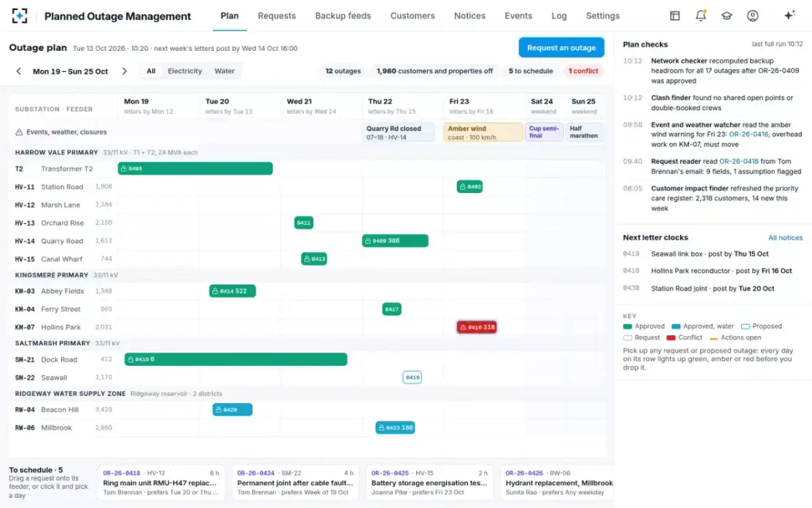812x508 pixels.
Task: Open the All notices link
Action: click(786, 238)
